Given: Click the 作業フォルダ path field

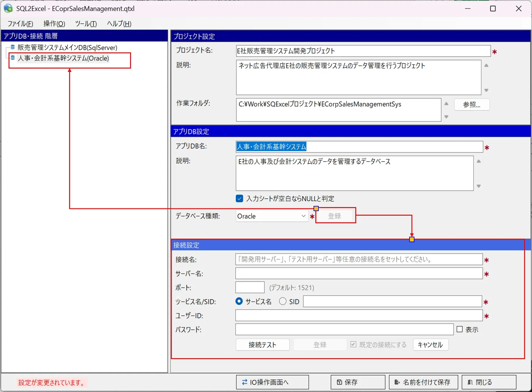Looking at the screenshot, I should (339, 110).
